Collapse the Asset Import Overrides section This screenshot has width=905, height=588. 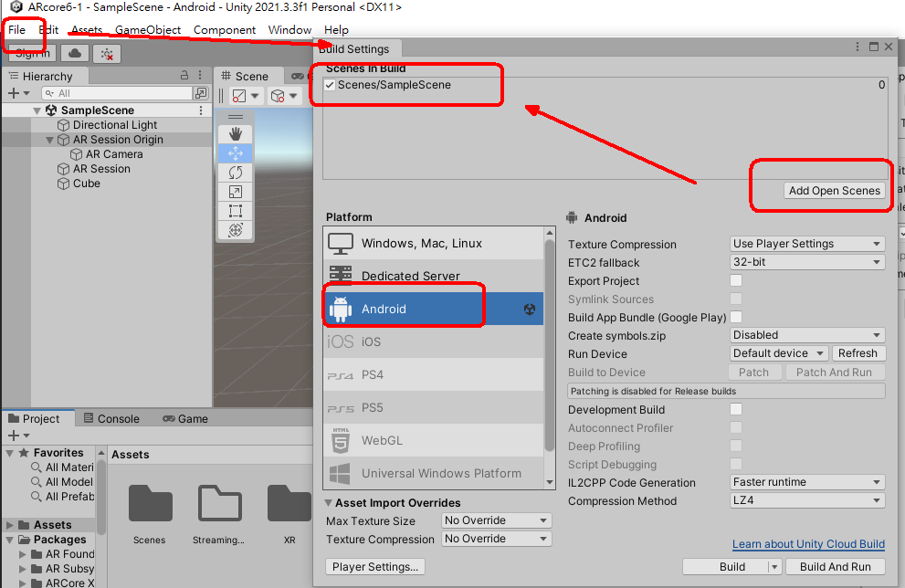click(329, 502)
